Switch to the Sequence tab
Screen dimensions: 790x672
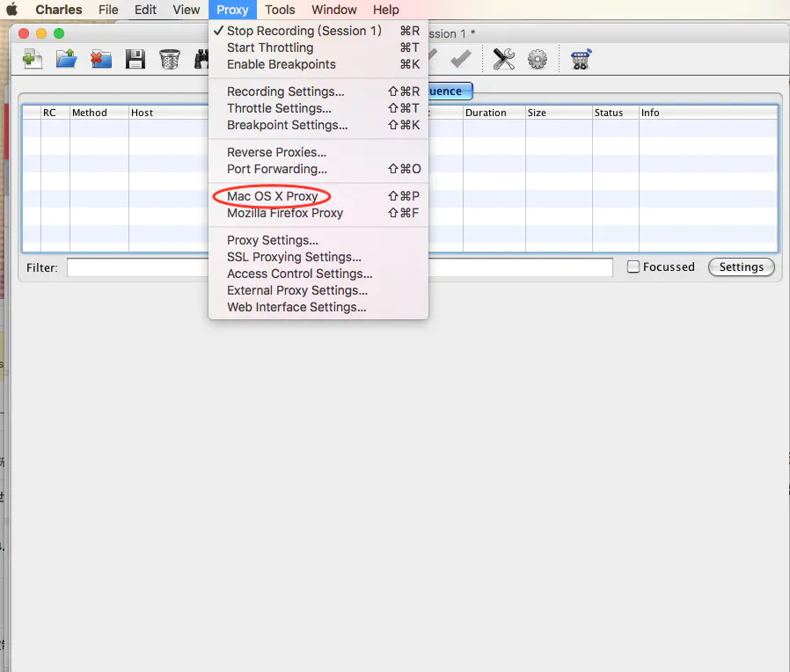450,91
